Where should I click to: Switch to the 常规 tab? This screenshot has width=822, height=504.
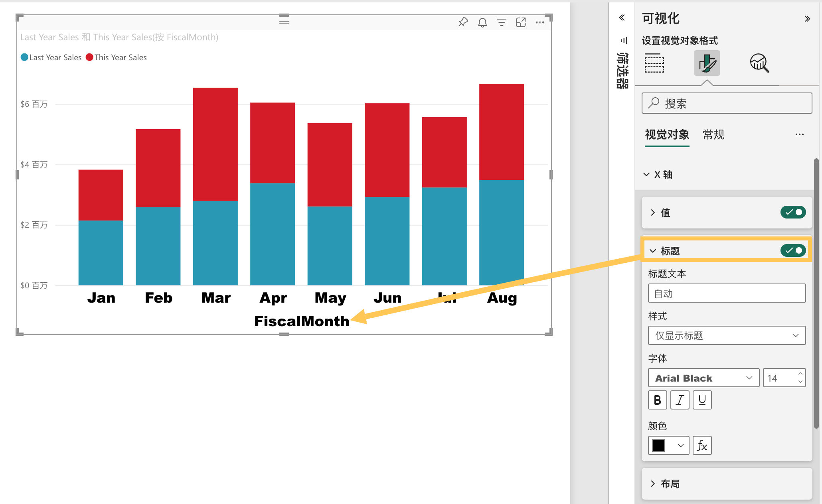[713, 135]
